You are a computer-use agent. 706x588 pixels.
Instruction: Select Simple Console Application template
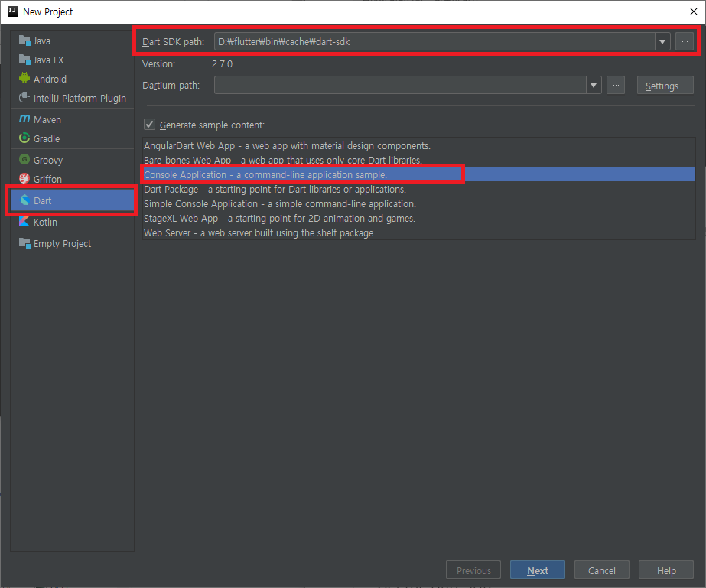418,203
